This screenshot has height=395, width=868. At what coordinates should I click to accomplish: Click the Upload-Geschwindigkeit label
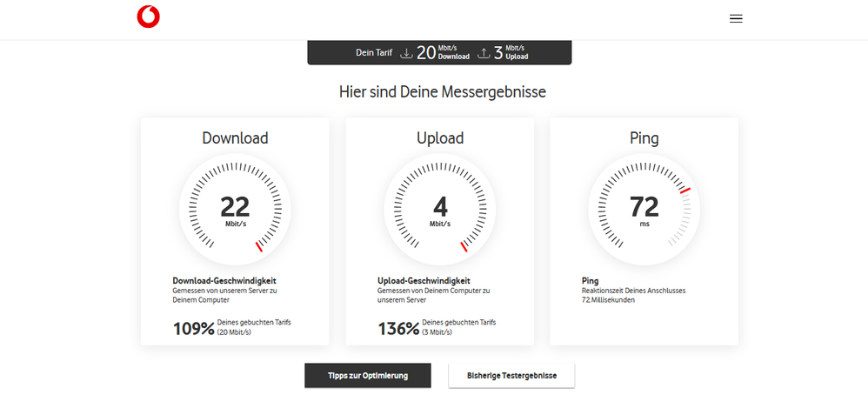coord(424,281)
